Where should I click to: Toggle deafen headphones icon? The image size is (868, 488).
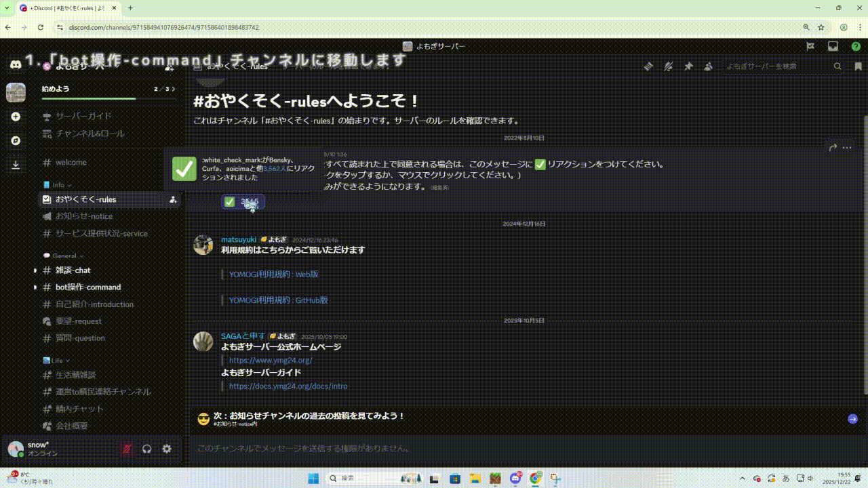tap(146, 449)
